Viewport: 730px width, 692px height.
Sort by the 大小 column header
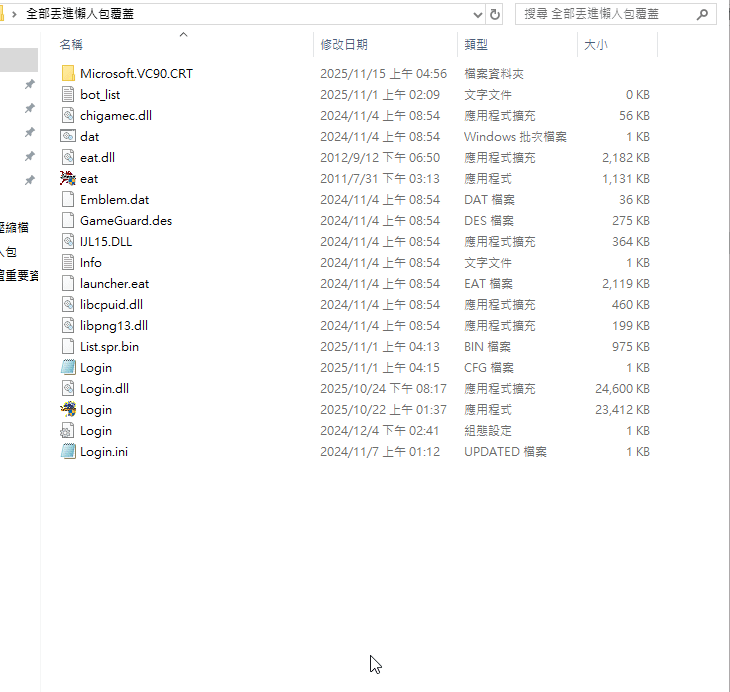point(596,45)
